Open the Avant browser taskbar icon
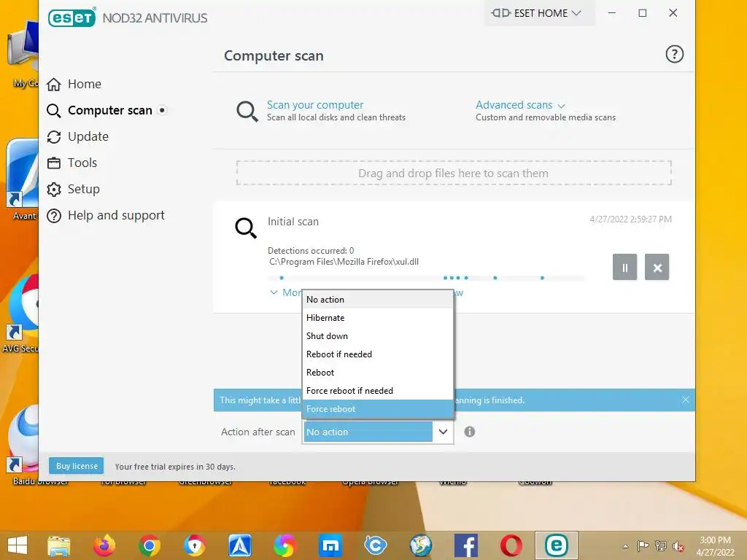This screenshot has height=560, width=747. (239, 545)
